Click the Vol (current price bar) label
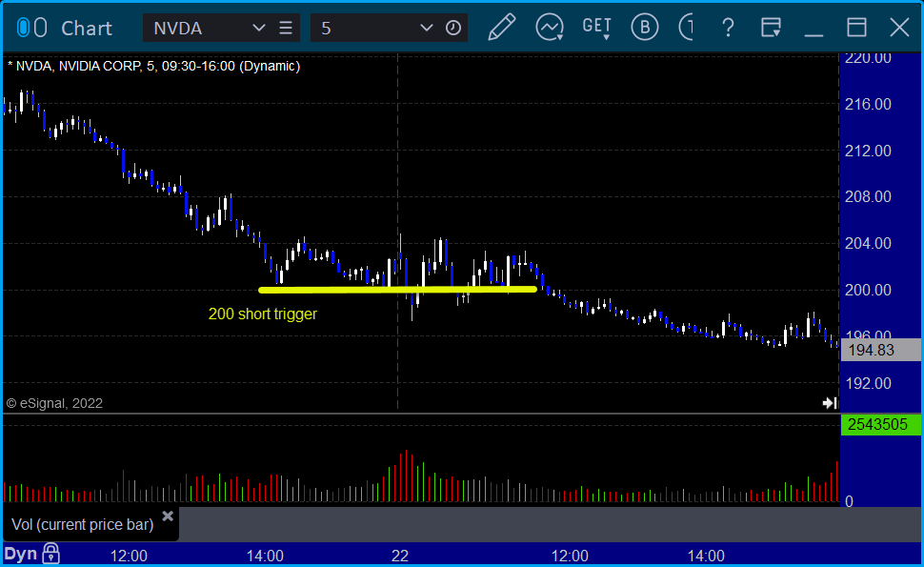 [x=83, y=524]
